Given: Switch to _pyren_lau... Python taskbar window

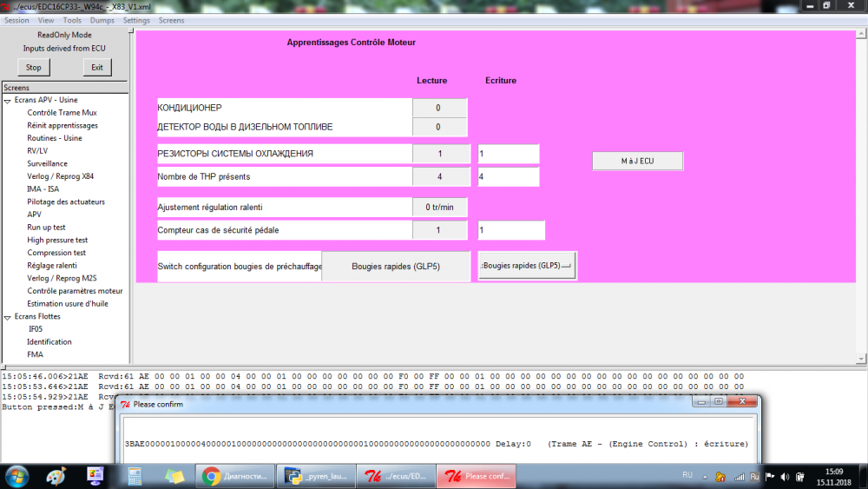Looking at the screenshot, I should pyautogui.click(x=316, y=476).
